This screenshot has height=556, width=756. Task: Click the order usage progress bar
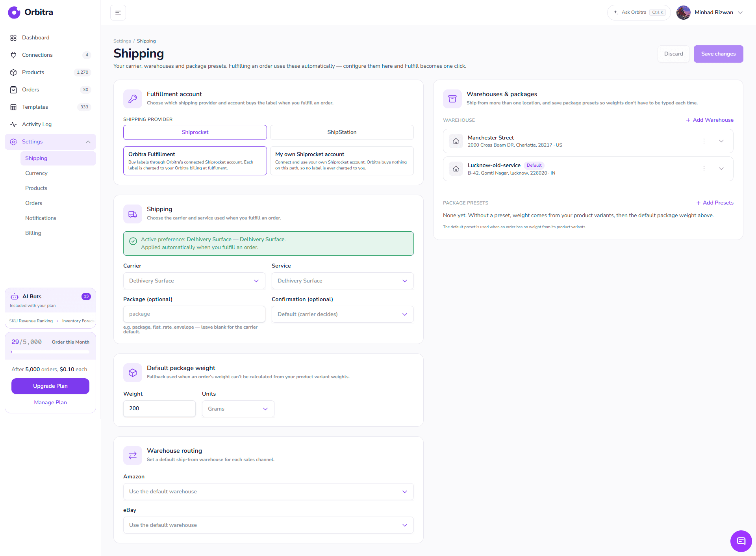(50, 352)
